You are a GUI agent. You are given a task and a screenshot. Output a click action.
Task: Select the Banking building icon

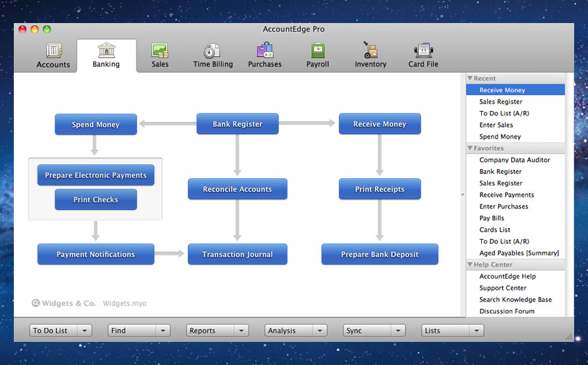[x=107, y=50]
